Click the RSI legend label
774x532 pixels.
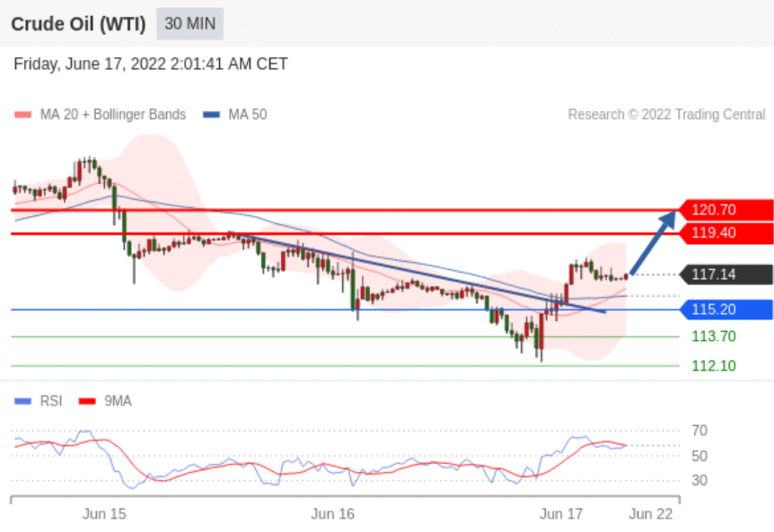51,401
